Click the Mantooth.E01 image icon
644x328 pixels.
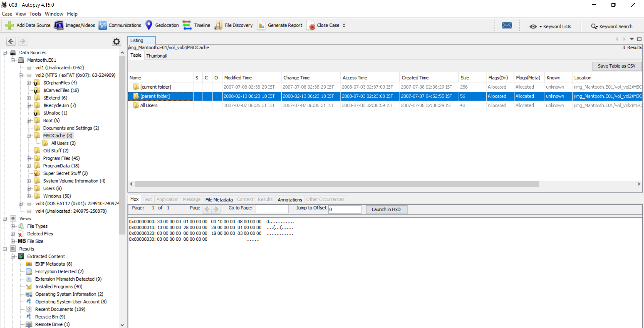pyautogui.click(x=21, y=60)
